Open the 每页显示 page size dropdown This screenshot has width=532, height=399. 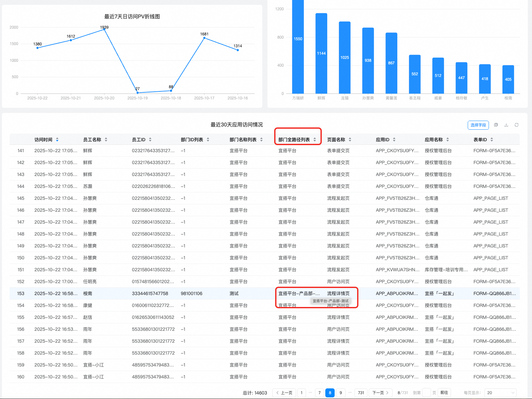500,393
